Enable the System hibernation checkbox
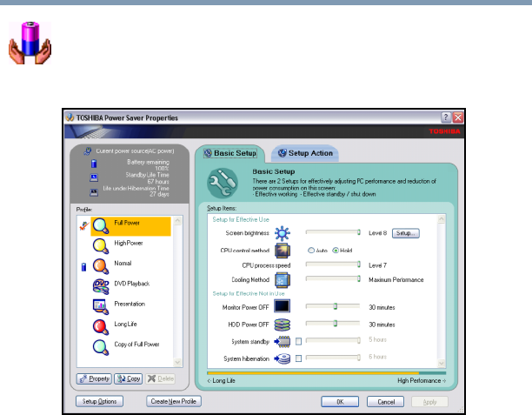 click(298, 358)
